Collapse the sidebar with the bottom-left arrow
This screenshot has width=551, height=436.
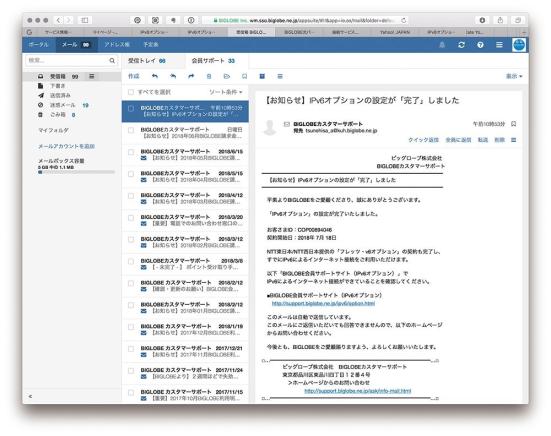30,396
